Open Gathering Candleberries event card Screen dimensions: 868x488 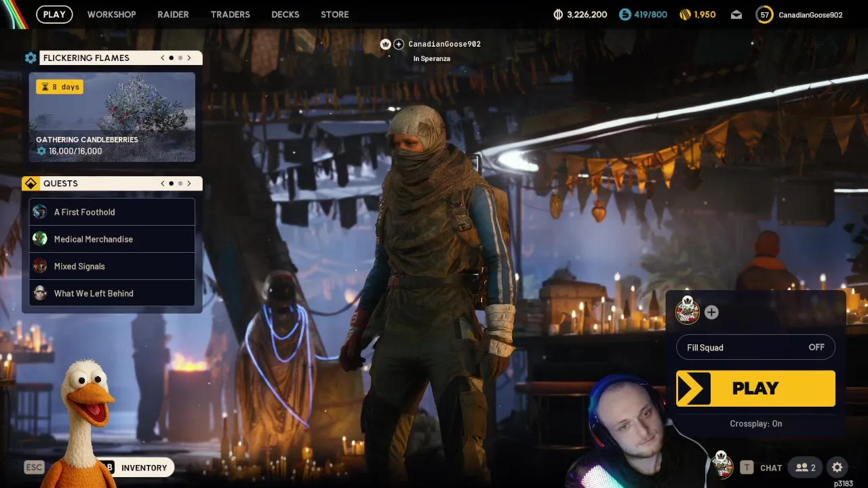tap(112, 117)
